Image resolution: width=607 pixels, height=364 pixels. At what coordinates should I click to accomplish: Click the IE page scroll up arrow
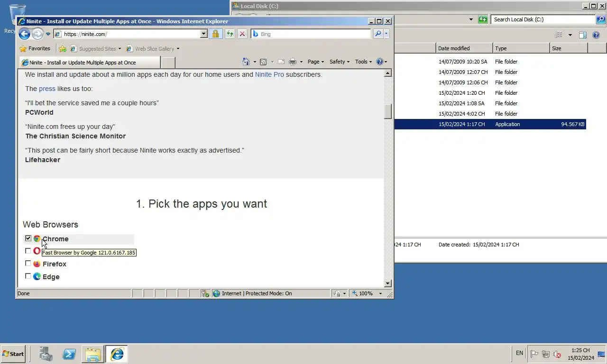pyautogui.click(x=388, y=73)
